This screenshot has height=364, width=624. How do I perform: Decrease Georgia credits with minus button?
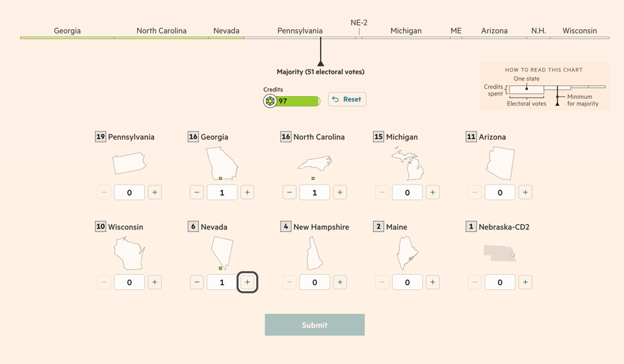tap(197, 192)
